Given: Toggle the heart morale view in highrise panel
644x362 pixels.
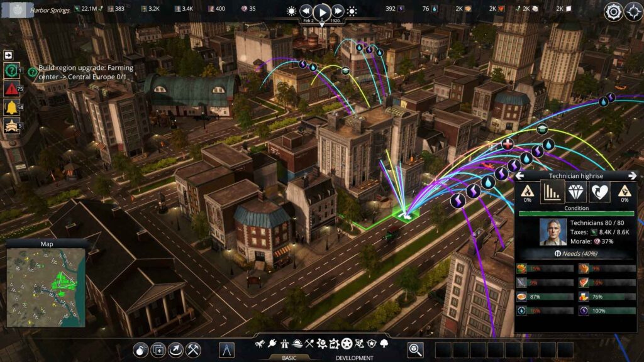Looking at the screenshot, I should point(599,192).
